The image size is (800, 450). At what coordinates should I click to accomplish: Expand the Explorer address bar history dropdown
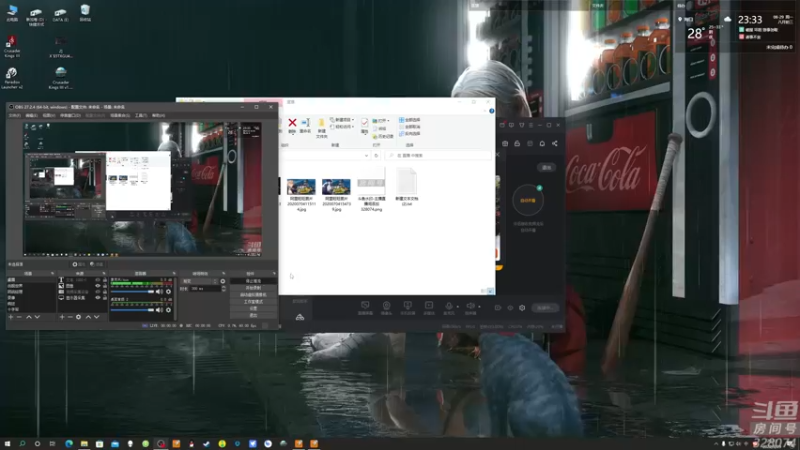pyautogui.click(x=366, y=156)
